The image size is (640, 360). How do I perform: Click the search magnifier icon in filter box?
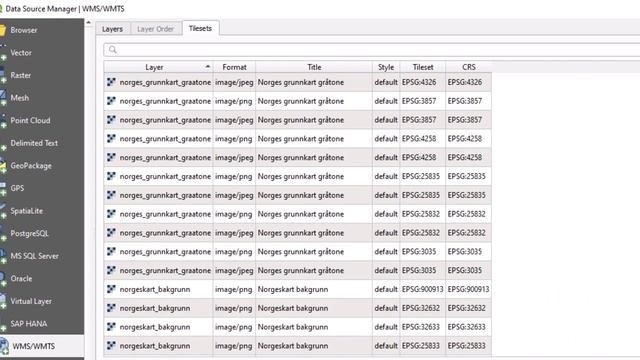coord(113,50)
